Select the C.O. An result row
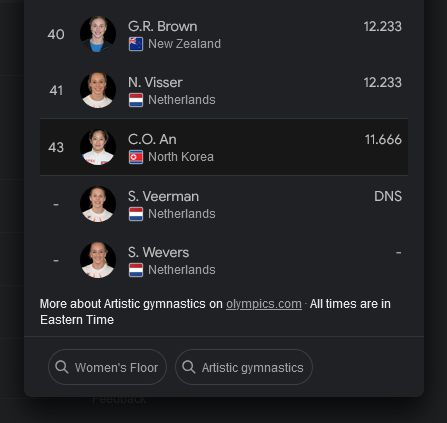The height and width of the screenshot is (423, 447). click(x=224, y=147)
